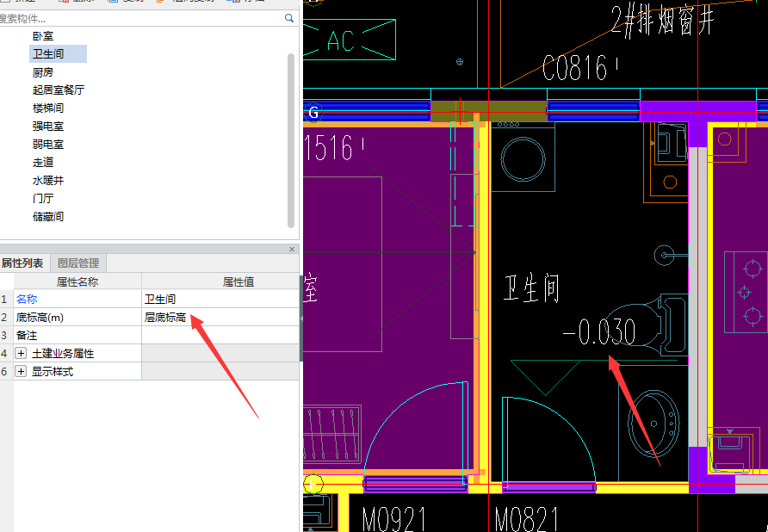Click the shower head symbol on wall
Image resolution: width=768 pixels, height=532 pixels.
(665, 255)
